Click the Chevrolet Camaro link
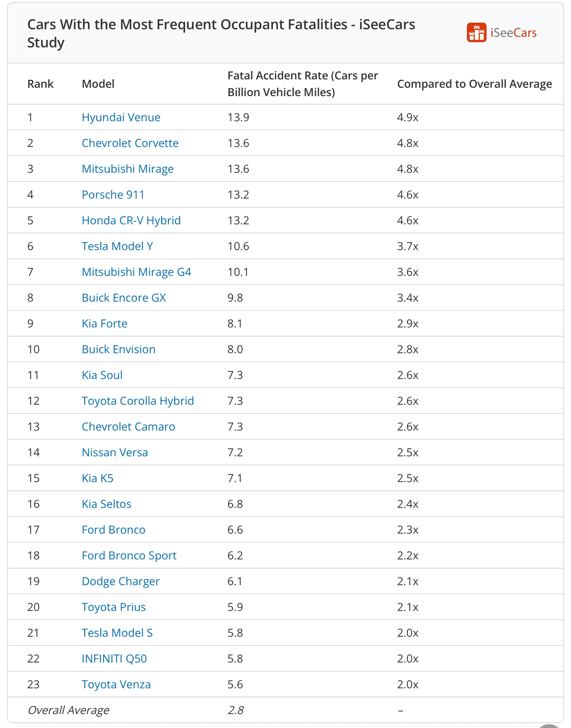The width and height of the screenshot is (571, 728). (128, 427)
